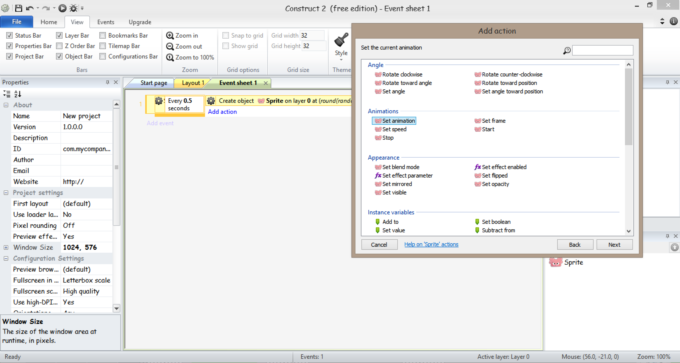The width and height of the screenshot is (680, 363).
Task: Click the search magnifier in Add action dialog
Action: (x=566, y=51)
